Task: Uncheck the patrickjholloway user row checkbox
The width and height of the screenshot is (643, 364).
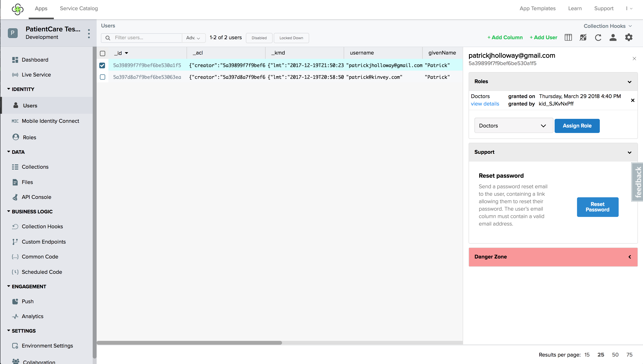Action: 102,66
